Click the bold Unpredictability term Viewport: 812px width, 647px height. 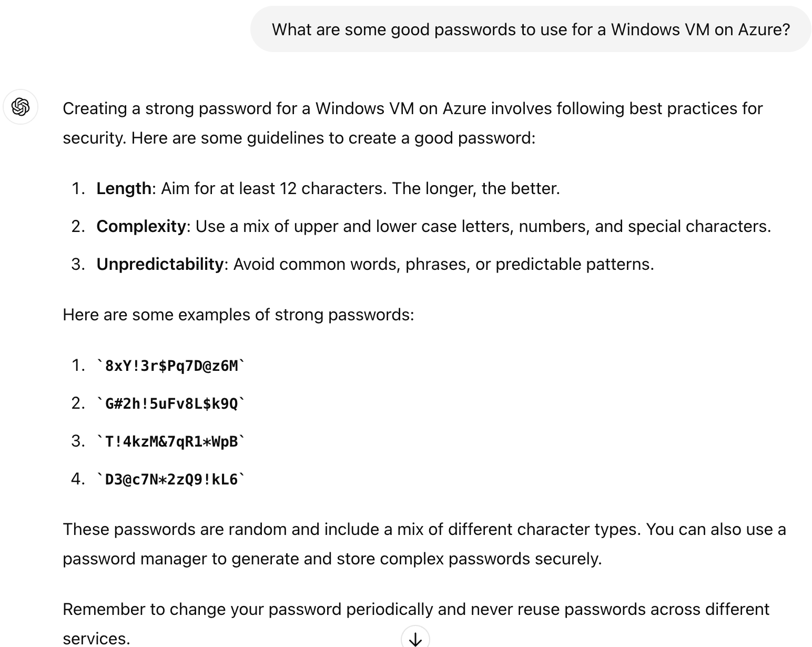160,264
